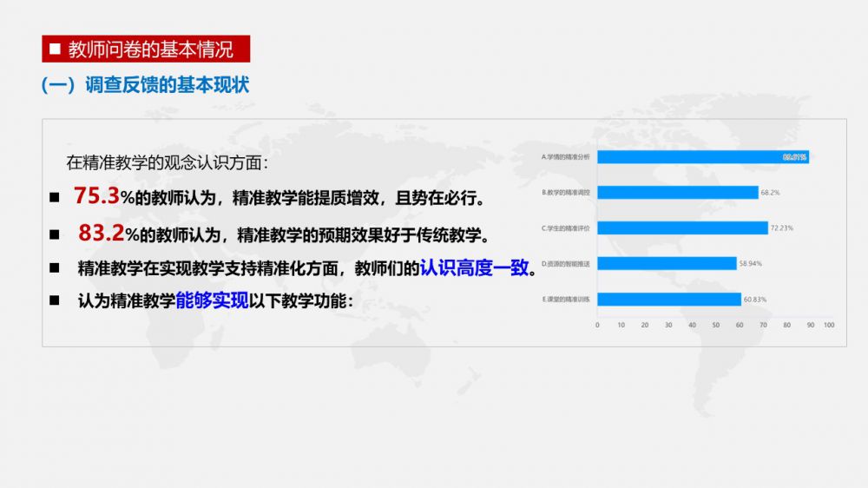Select the red '83.2' figure
This screenshot has height=488, width=868.
tap(101, 233)
